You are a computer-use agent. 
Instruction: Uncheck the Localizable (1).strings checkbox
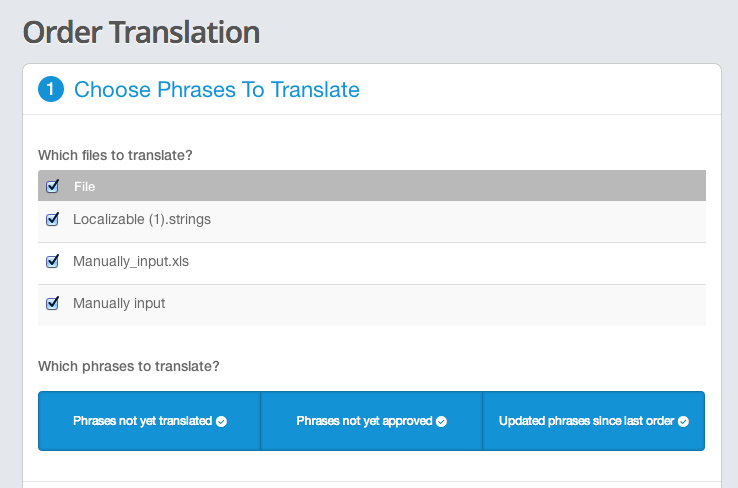pos(52,219)
